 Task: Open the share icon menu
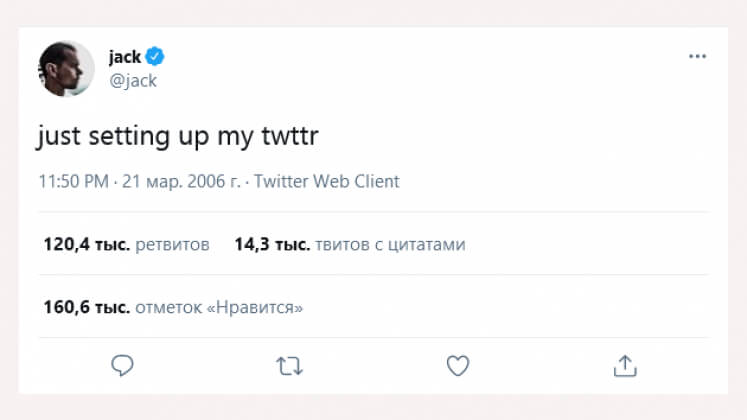(625, 366)
